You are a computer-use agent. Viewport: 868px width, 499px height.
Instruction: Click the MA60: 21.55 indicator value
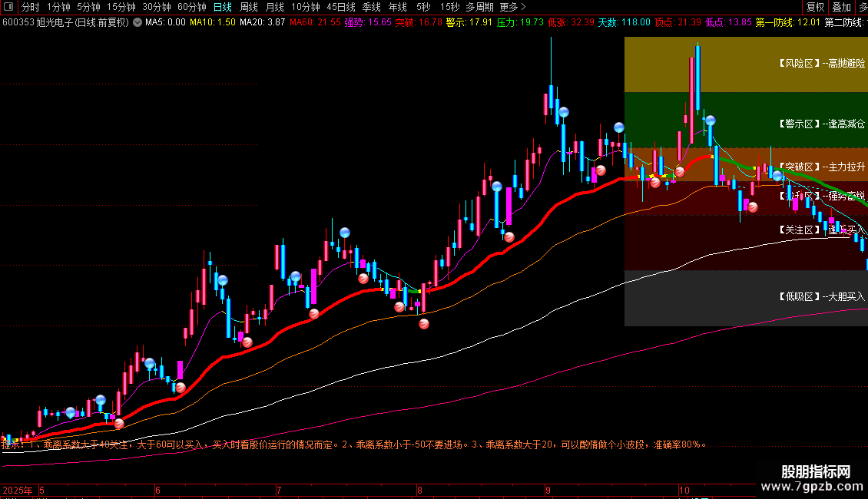pos(315,23)
